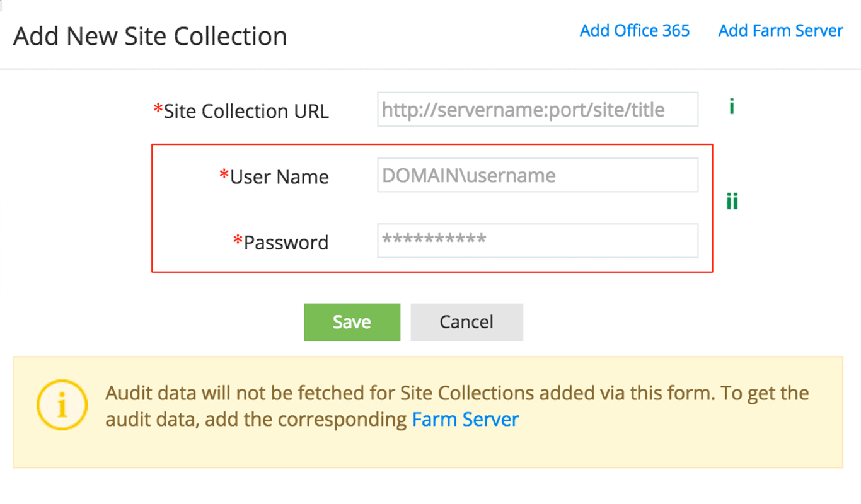Click the Site Collection URL label
Viewport: 861px width, 504px height.
(246, 112)
